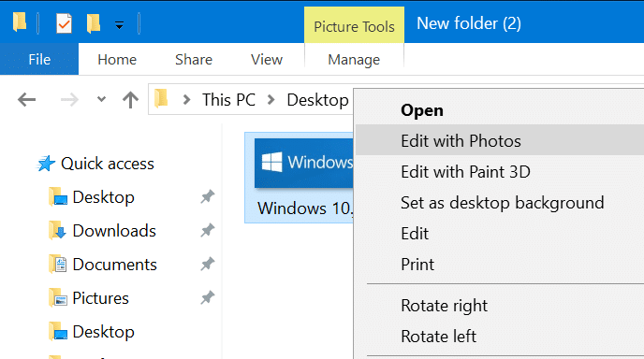This screenshot has width=644, height=359.
Task: Click the New folder quick access icon
Action: pyautogui.click(x=94, y=23)
